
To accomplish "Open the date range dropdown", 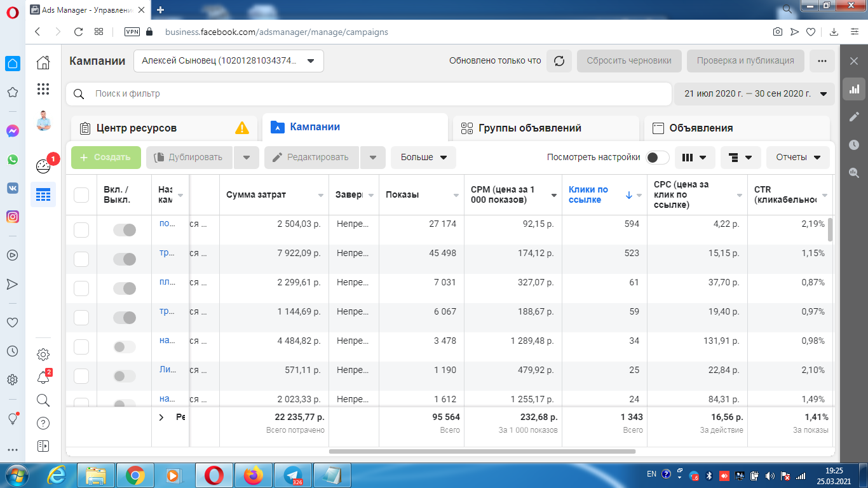I will click(754, 93).
